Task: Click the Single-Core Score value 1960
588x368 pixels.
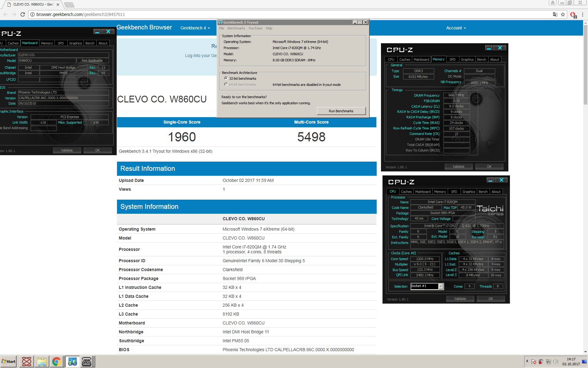Action: [182, 137]
